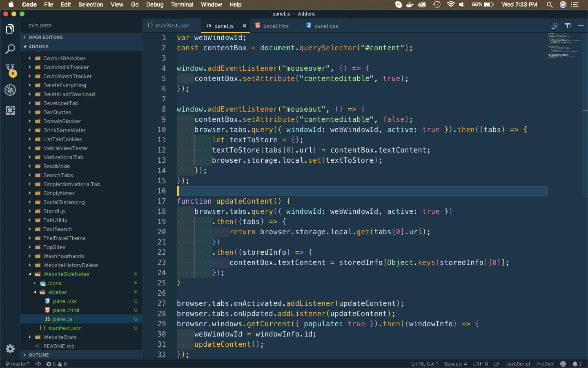Open the Manage gear settings menu
Viewport: 588px width, 368px height.
10,349
